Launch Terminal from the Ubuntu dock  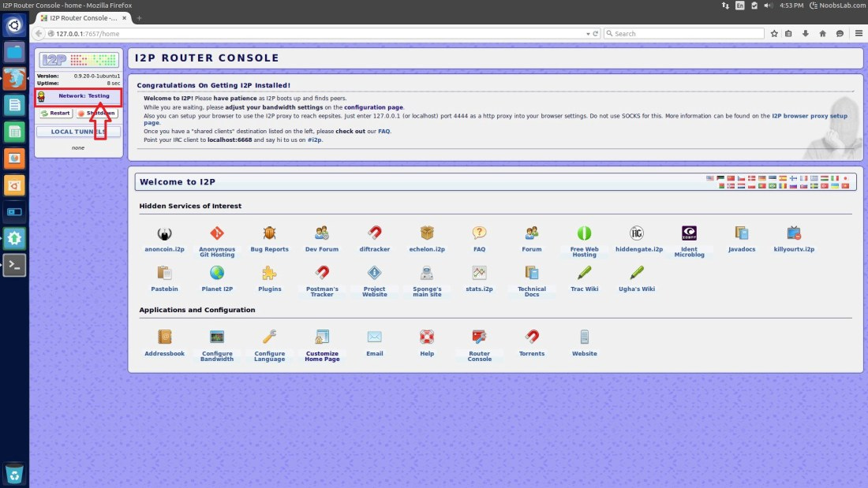[14, 265]
